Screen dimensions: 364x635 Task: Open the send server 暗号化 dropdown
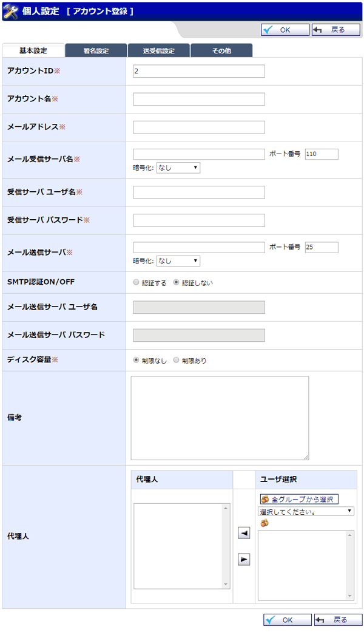pyautogui.click(x=178, y=261)
